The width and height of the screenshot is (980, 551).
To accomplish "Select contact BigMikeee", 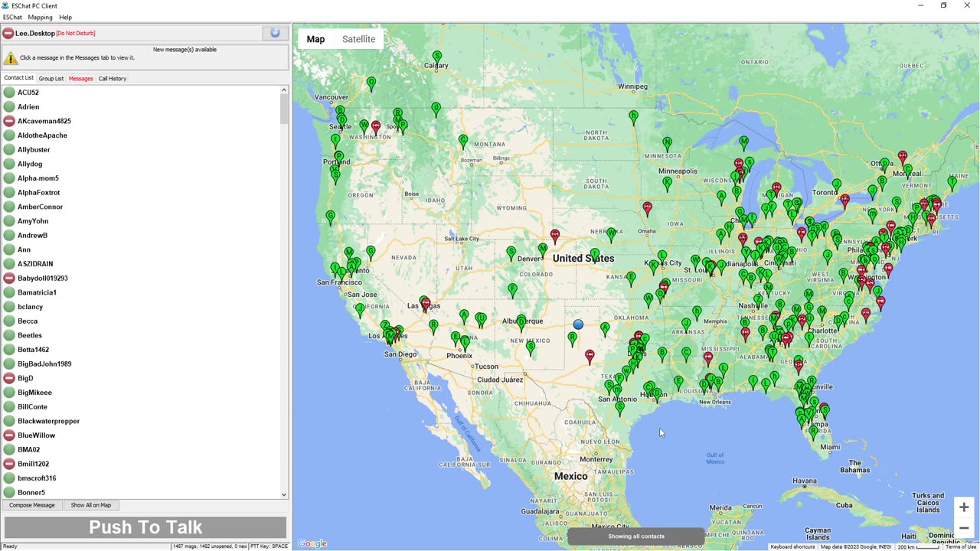I will tap(34, 393).
